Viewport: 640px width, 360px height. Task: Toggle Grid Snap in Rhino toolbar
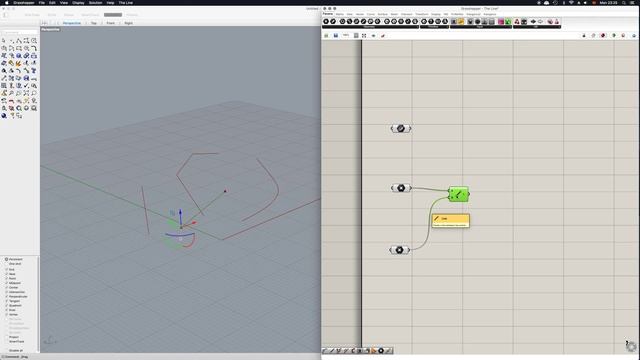pyautogui.click(x=32, y=15)
